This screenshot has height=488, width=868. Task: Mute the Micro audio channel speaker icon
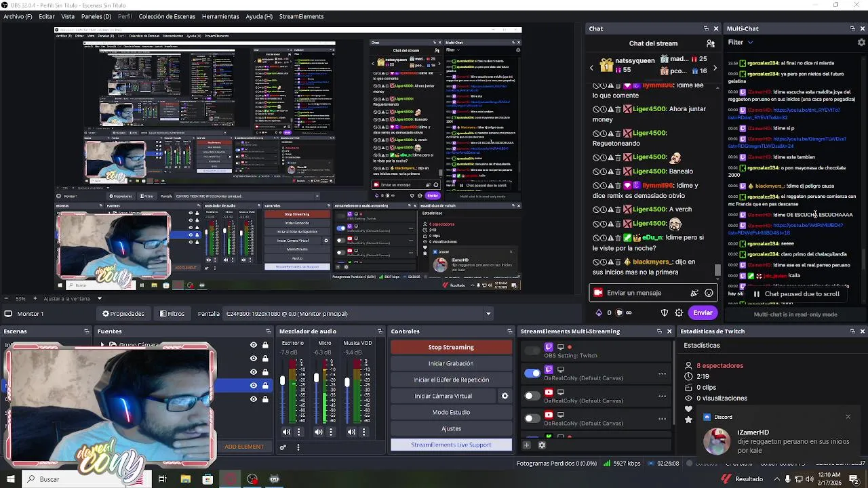click(x=319, y=432)
